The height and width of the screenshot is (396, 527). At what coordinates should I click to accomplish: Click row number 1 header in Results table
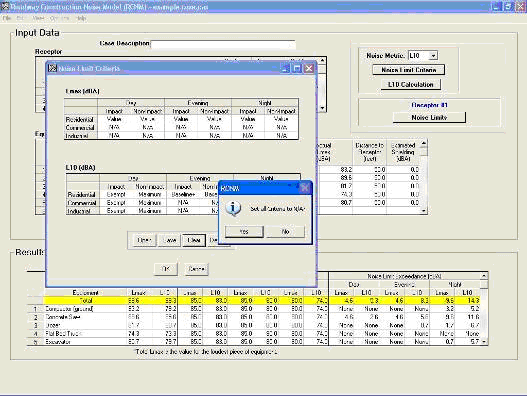pos(35,309)
